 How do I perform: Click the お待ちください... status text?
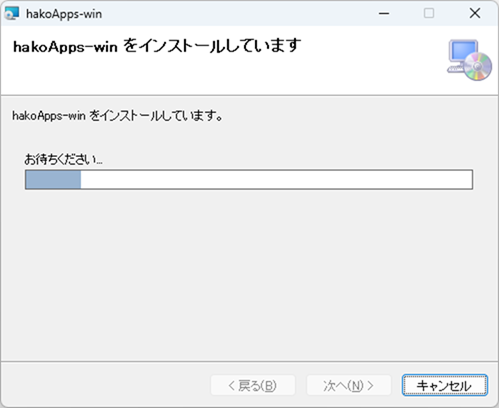click(x=63, y=160)
